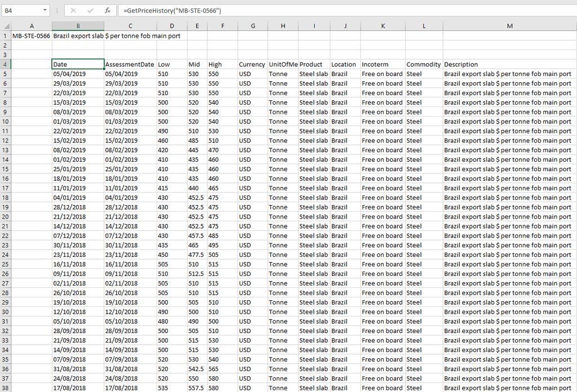Screen dimensions: 577x392
Task: Click cell A1 containing MB-STE-0566
Action: pyautogui.click(x=32, y=35)
